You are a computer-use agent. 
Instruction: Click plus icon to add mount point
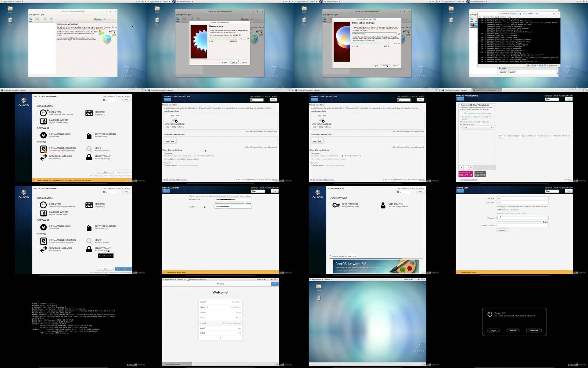pos(461,167)
